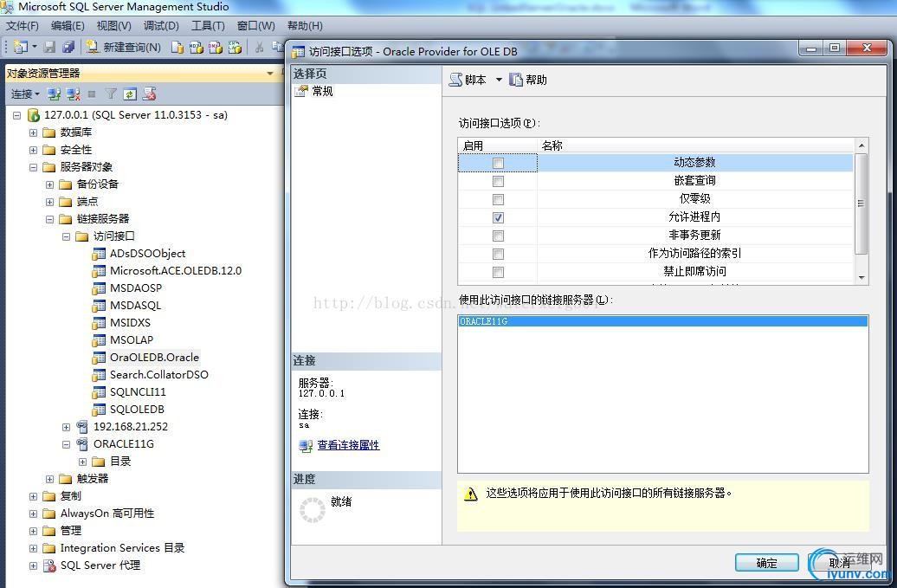The height and width of the screenshot is (588, 897).
Task: Open a new XMLA query
Action: click(235, 48)
